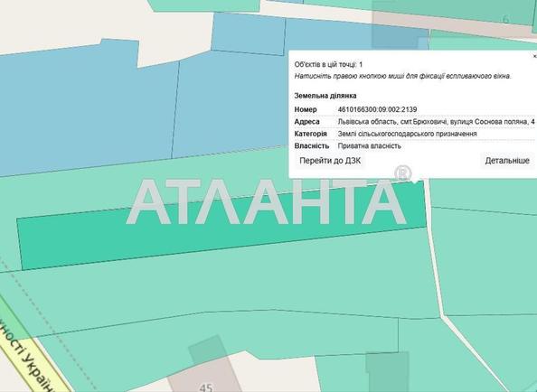
Task: Close the land parcel info popup
Action: pos(534,56)
